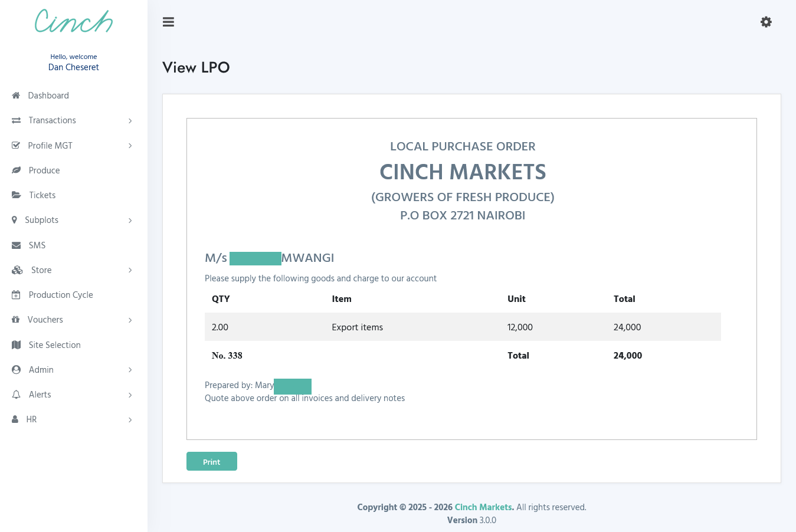Select the HR person icon

(15, 419)
